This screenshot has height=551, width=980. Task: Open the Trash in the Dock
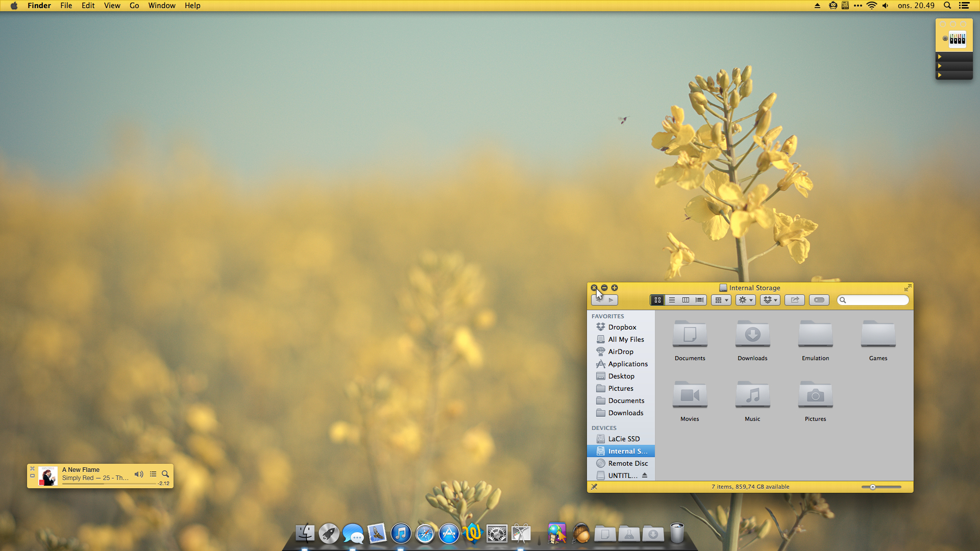pyautogui.click(x=677, y=533)
